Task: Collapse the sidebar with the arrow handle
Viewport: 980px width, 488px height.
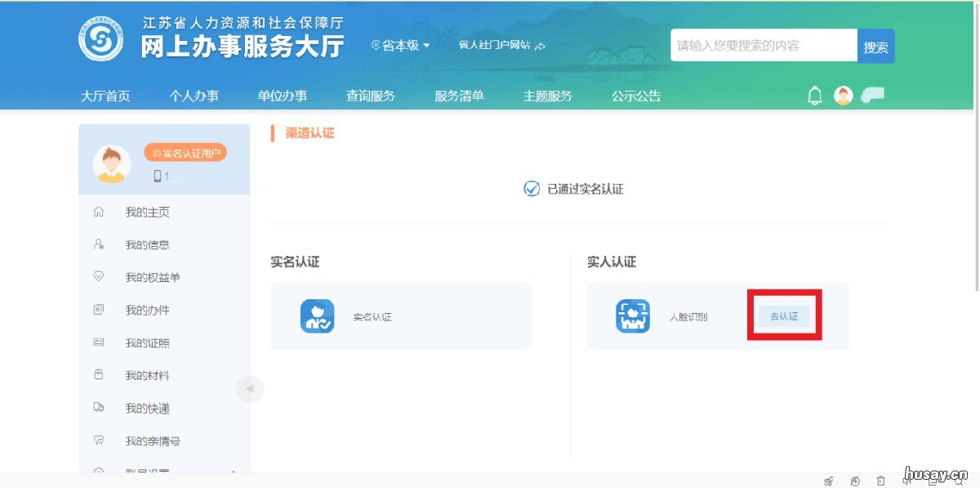Action: pyautogui.click(x=251, y=388)
